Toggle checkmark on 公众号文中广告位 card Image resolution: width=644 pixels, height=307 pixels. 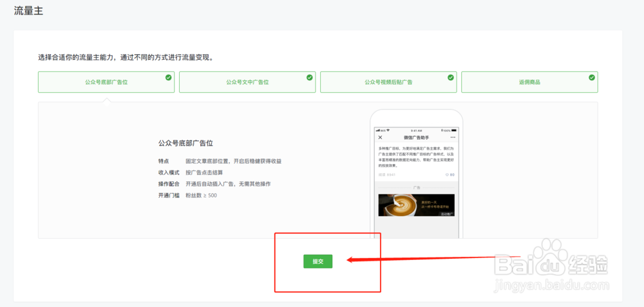click(x=310, y=77)
